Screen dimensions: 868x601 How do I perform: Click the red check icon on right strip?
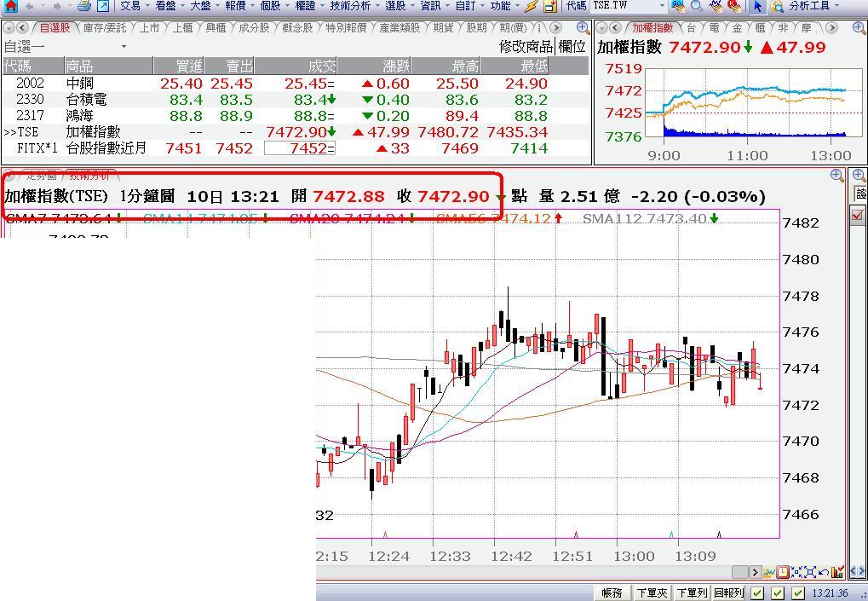[859, 214]
